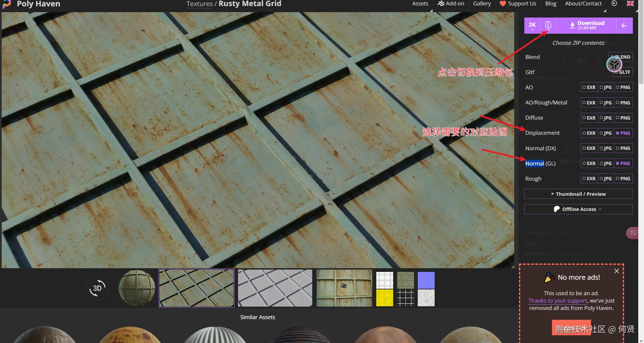
Task: Open the 3D preview rotation icon
Action: pyautogui.click(x=97, y=288)
